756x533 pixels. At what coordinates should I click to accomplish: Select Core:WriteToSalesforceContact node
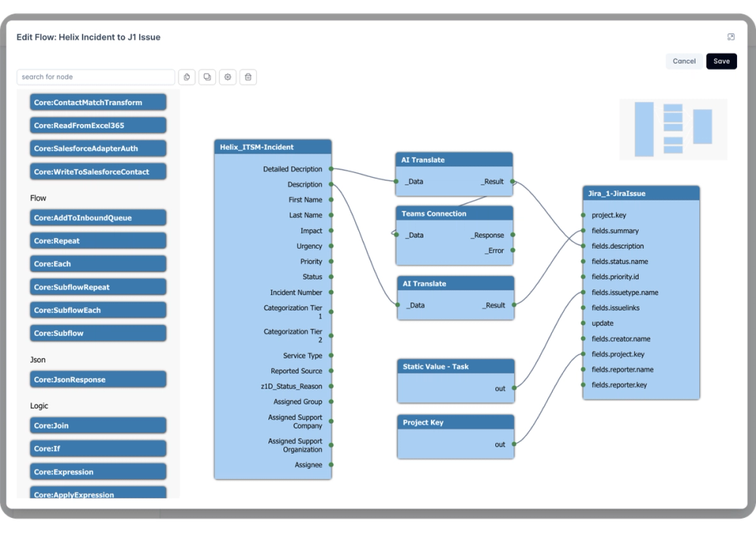click(x=98, y=172)
